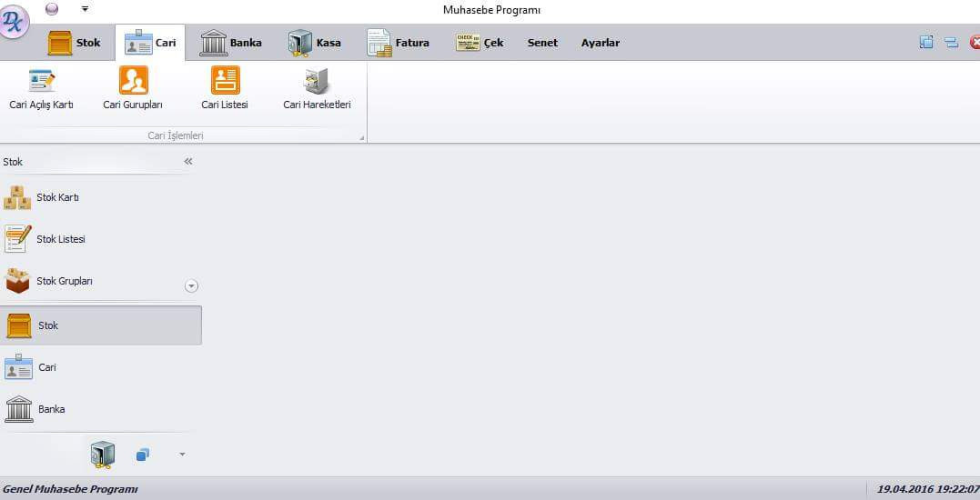Image resolution: width=980 pixels, height=500 pixels.
Task: Open Cari Açılış Kartı from the ribbon
Action: 41,89
